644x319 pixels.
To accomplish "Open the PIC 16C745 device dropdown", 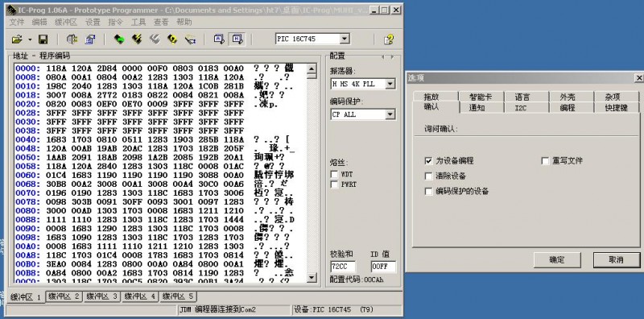I will coord(345,39).
